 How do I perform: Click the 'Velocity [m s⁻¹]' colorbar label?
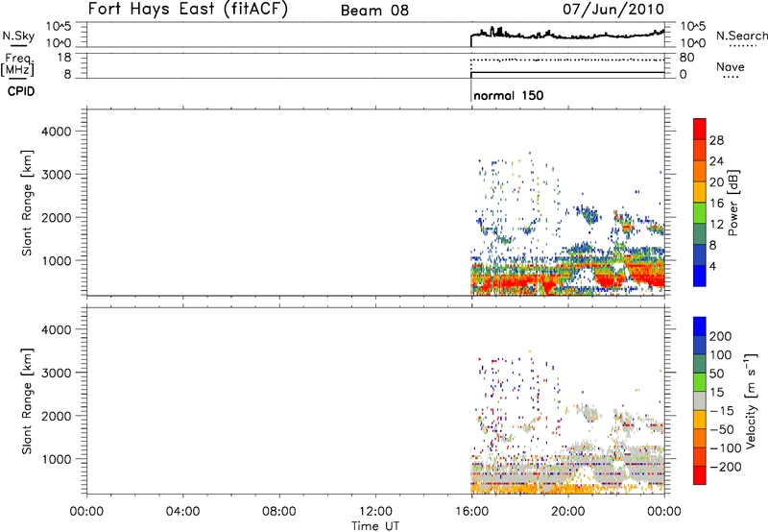click(x=750, y=400)
